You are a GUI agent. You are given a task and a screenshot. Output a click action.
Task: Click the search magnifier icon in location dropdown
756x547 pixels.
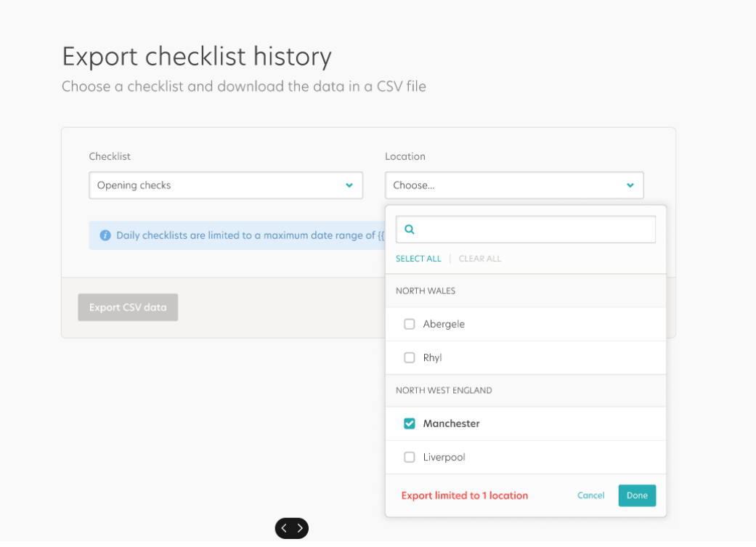click(x=409, y=229)
